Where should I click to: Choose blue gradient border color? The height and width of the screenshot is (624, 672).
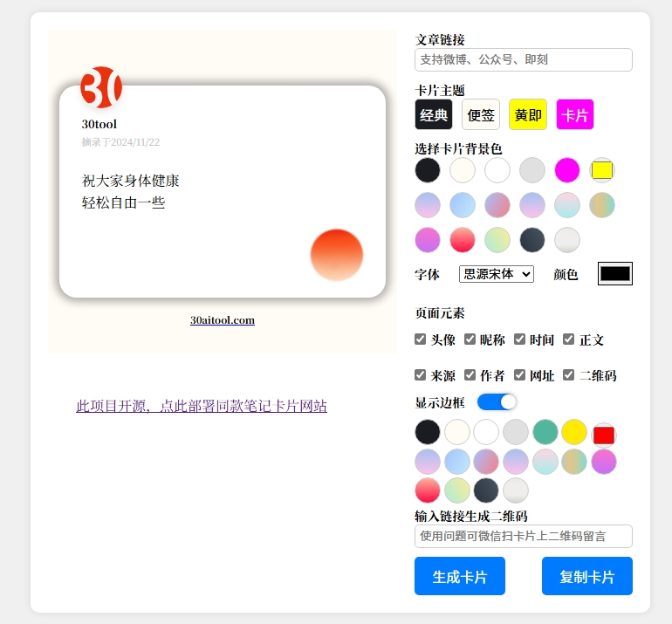point(456,462)
